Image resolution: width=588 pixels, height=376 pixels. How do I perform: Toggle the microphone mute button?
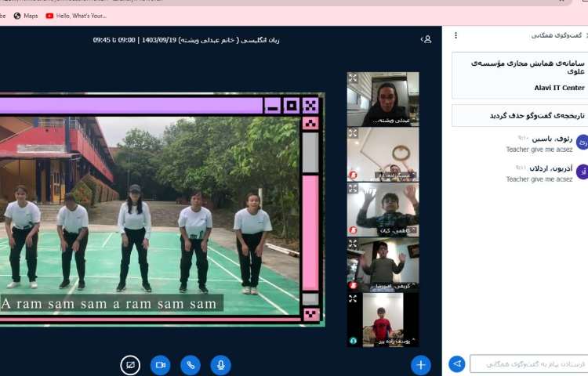(221, 365)
